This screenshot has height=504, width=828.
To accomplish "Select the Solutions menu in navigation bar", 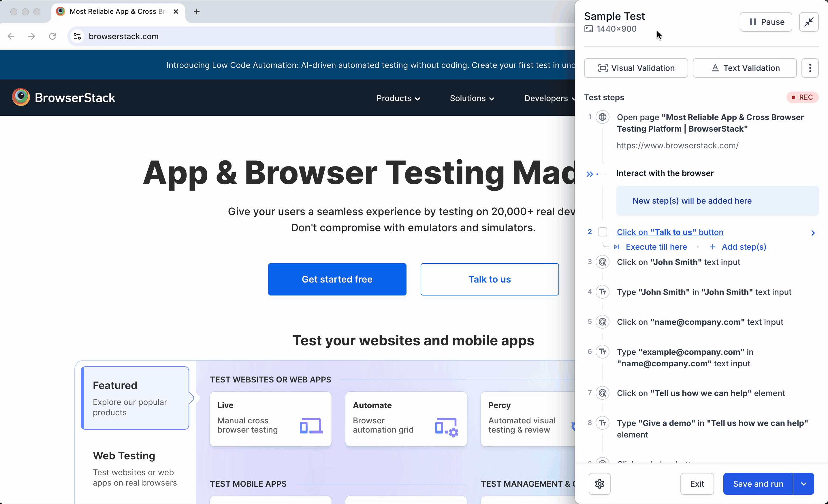I will [471, 98].
